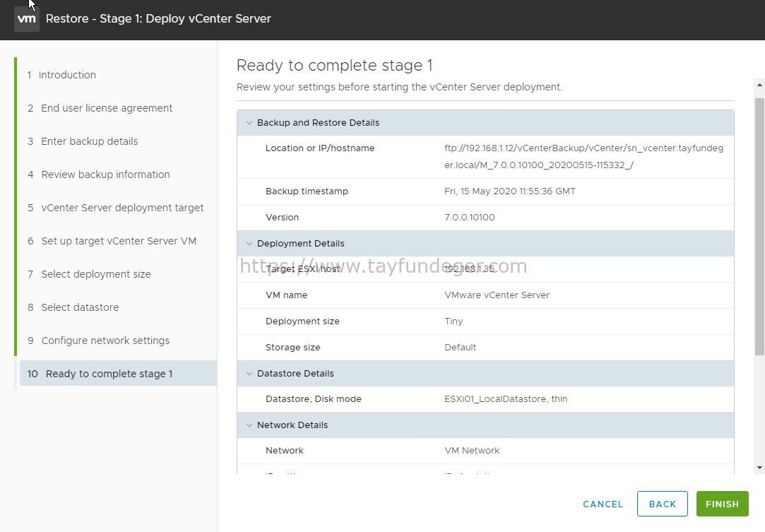Click scrollbar down arrow

pyautogui.click(x=759, y=468)
